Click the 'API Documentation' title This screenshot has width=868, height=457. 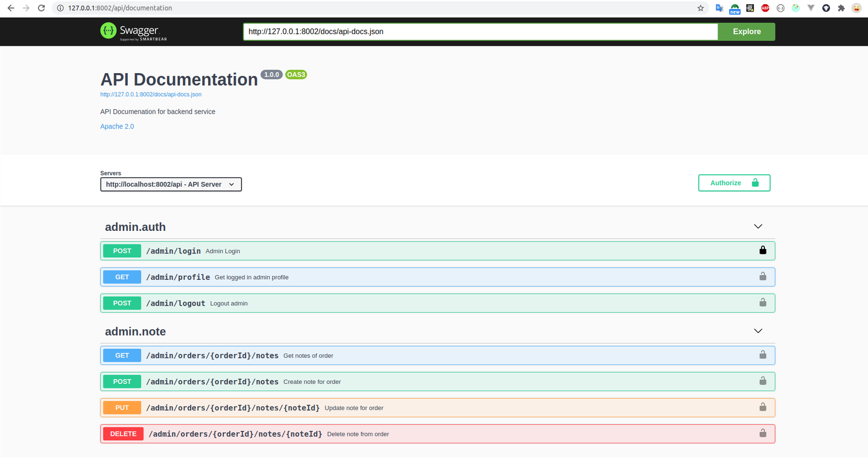click(179, 79)
